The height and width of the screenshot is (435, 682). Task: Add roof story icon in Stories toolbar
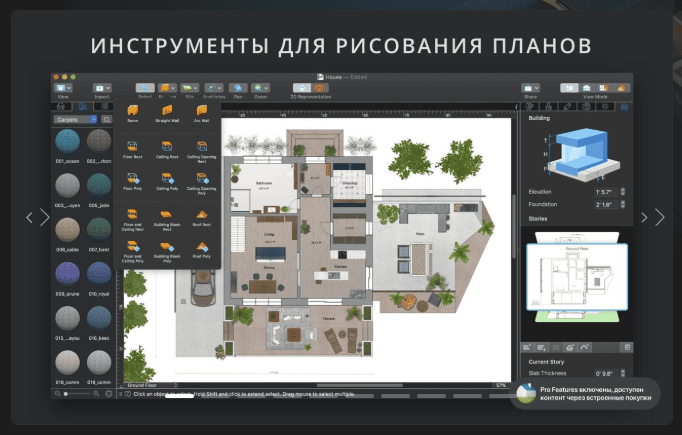point(569,347)
